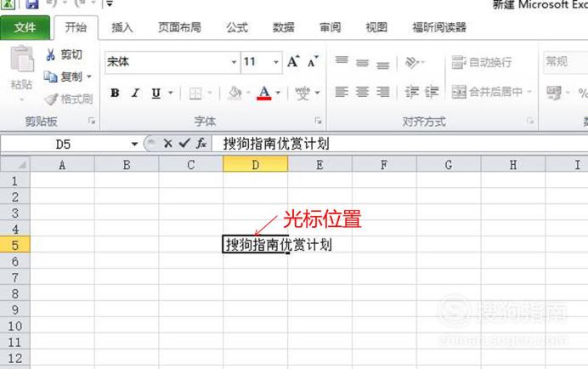This screenshot has height=369, width=588.
Task: Toggle Wrap Text (自动换行)
Action: [482, 62]
